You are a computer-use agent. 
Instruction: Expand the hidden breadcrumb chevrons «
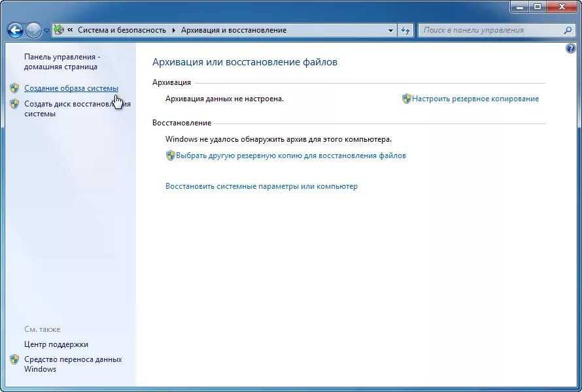70,30
